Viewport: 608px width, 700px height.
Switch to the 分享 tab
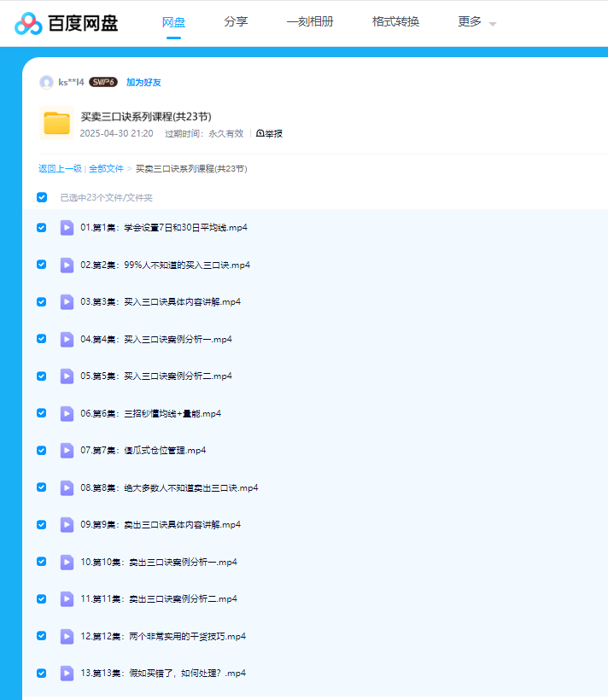(236, 22)
